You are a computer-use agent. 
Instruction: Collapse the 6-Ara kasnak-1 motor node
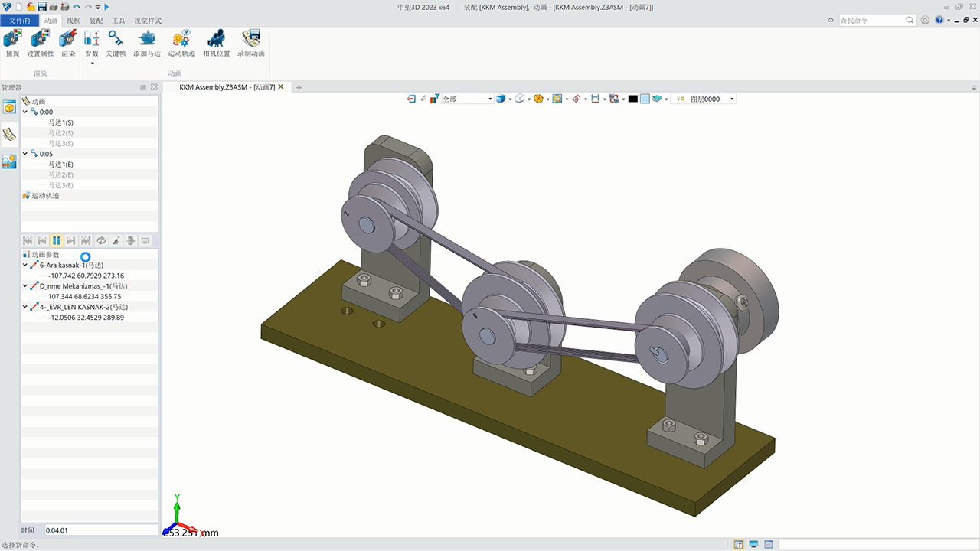point(25,265)
